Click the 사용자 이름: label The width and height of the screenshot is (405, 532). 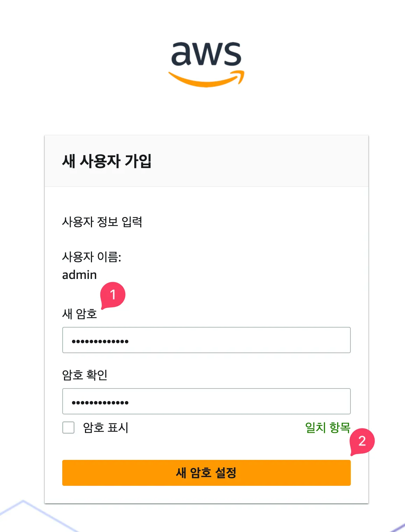(92, 257)
